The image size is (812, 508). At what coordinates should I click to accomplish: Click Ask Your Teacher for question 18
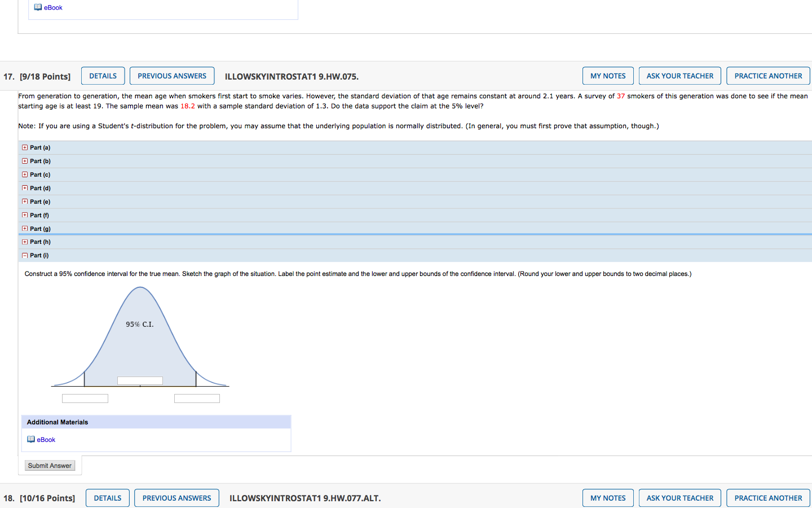click(680, 498)
